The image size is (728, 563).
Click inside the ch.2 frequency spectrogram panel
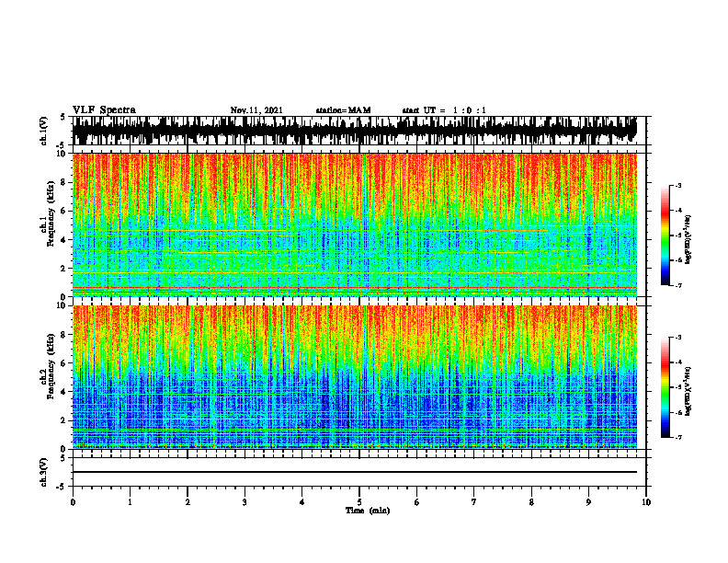pos(354,377)
